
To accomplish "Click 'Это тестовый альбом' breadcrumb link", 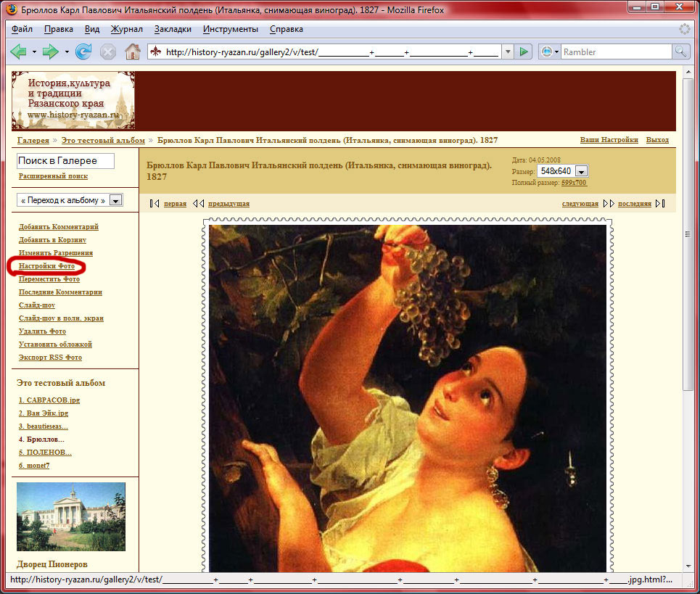I will pos(103,140).
